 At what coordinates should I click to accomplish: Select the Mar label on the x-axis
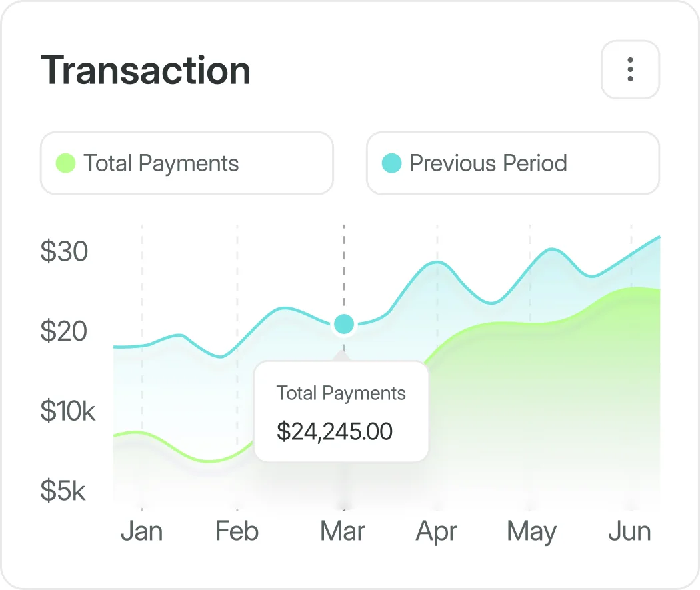pos(342,531)
